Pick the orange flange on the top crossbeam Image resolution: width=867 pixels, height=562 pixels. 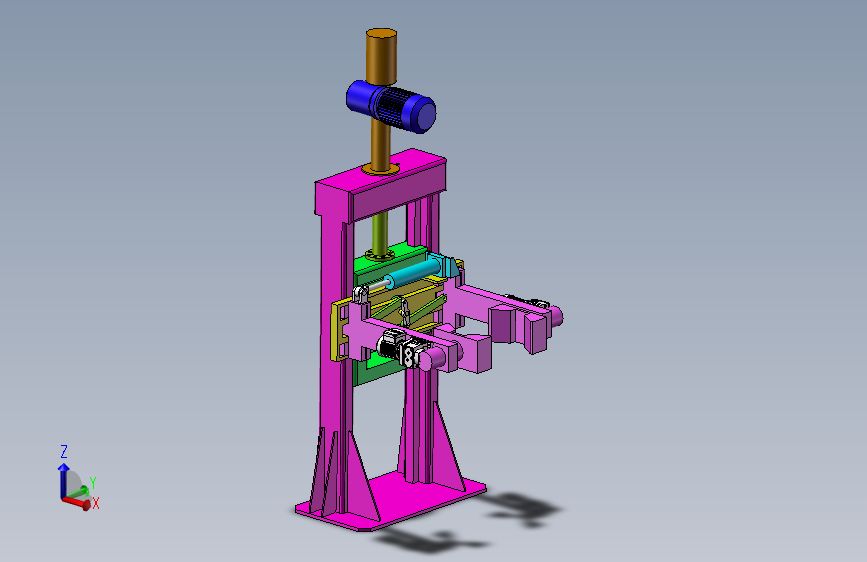click(x=382, y=168)
